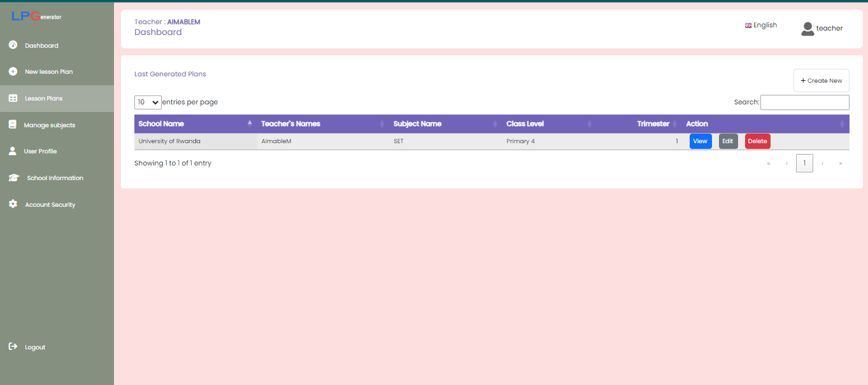
Task: Click the User Profile person icon
Action: point(12,151)
